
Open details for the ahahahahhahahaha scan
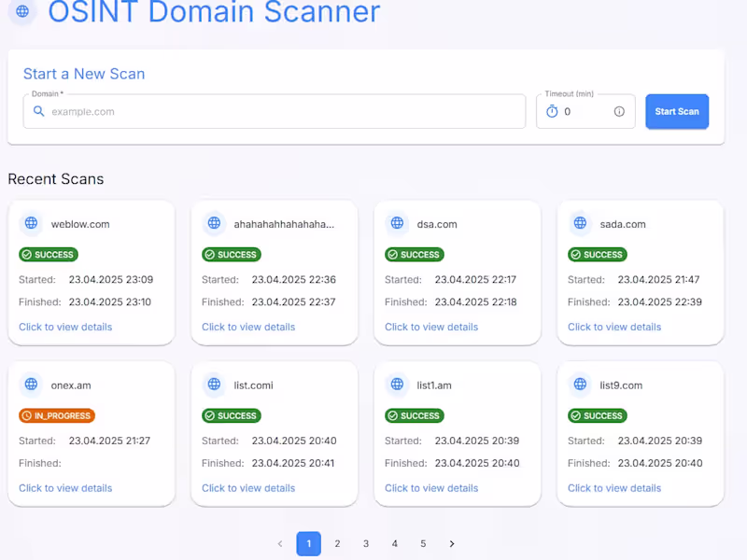pos(247,327)
